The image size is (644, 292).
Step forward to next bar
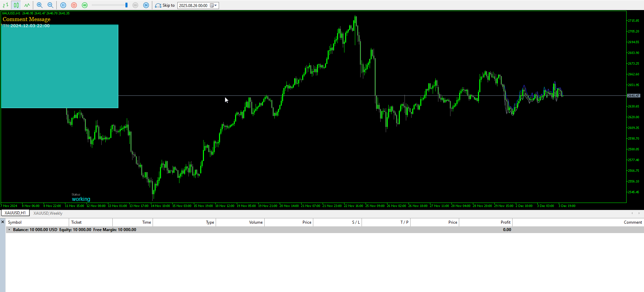146,5
